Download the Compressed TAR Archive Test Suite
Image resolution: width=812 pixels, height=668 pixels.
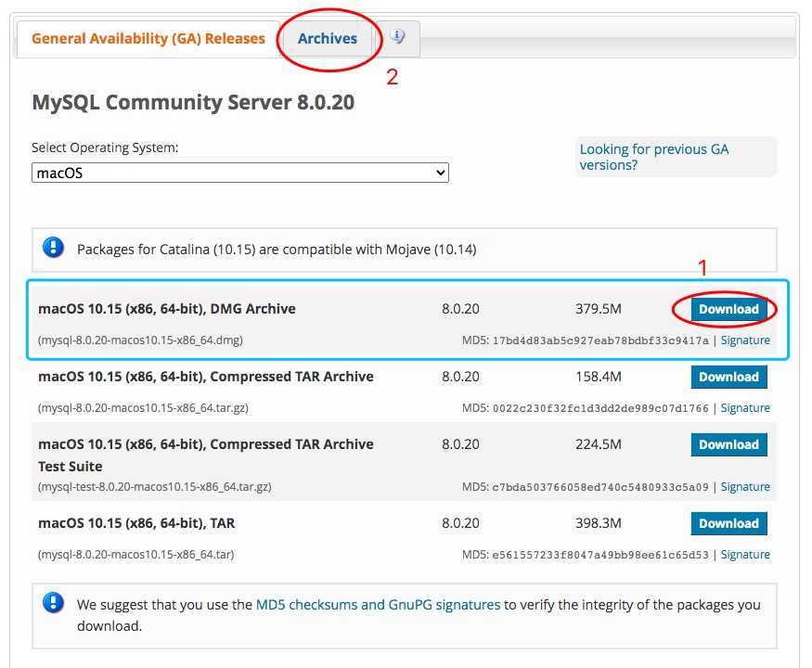(728, 444)
